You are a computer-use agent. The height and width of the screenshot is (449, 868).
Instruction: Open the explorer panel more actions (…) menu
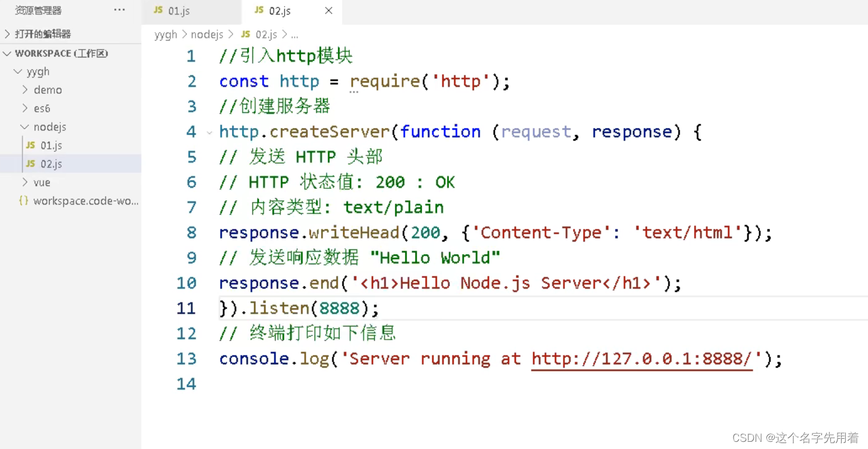click(120, 10)
